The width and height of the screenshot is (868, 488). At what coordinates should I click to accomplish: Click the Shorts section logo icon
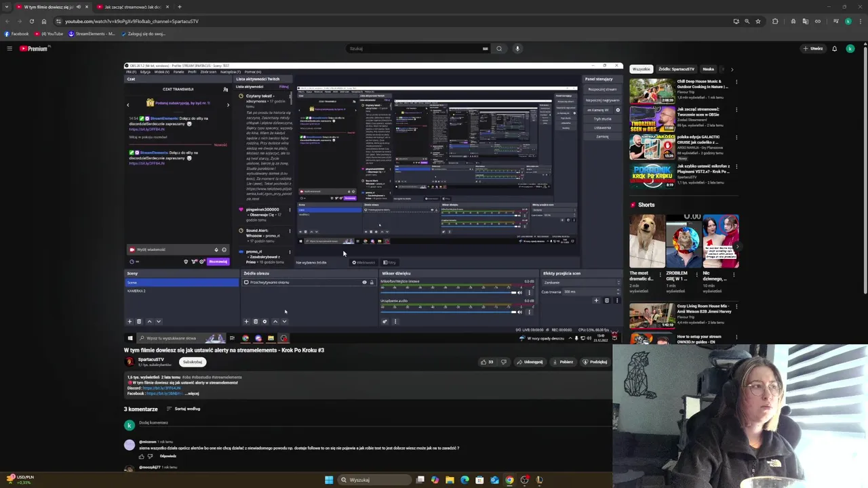(x=633, y=205)
